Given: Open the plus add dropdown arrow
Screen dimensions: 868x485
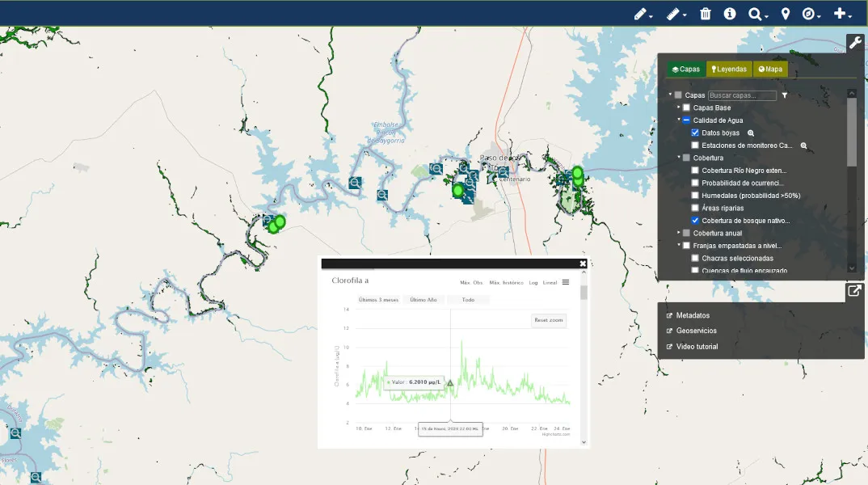Looking at the screenshot, I should click(x=849, y=16).
